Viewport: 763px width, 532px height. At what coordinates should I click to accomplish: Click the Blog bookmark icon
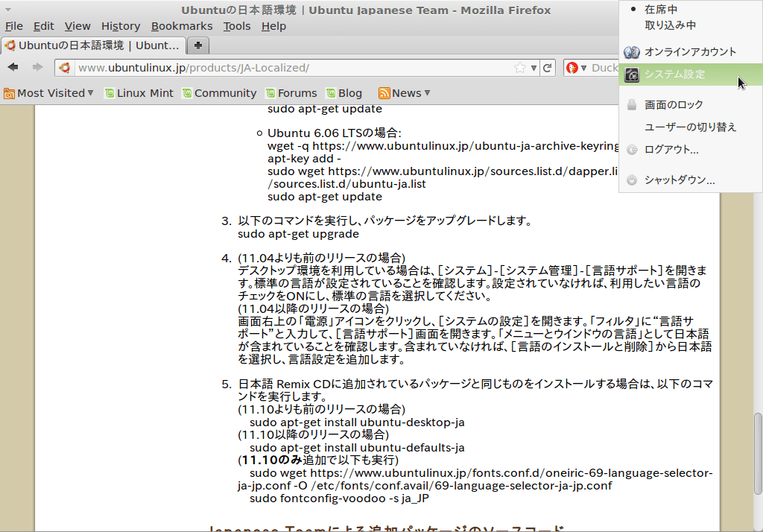pos(331,93)
